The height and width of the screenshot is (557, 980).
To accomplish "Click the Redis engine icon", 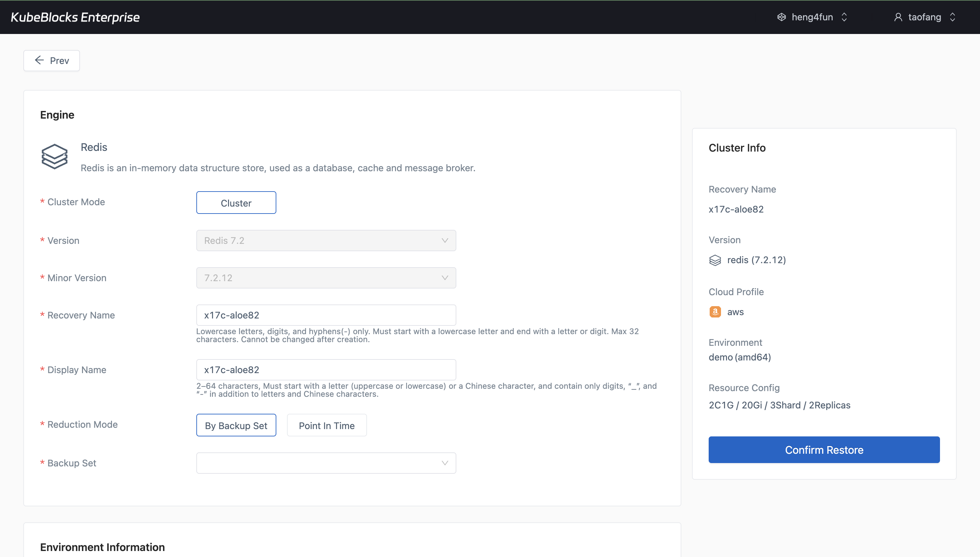I will click(55, 156).
